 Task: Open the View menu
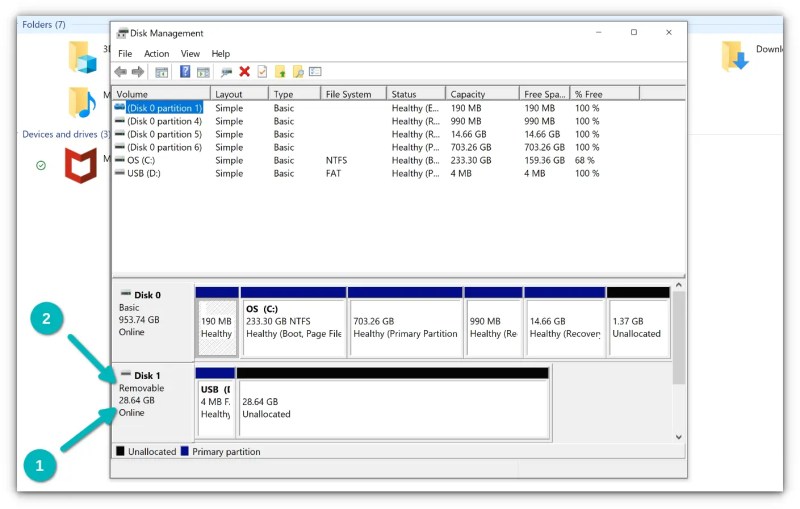pyautogui.click(x=190, y=54)
